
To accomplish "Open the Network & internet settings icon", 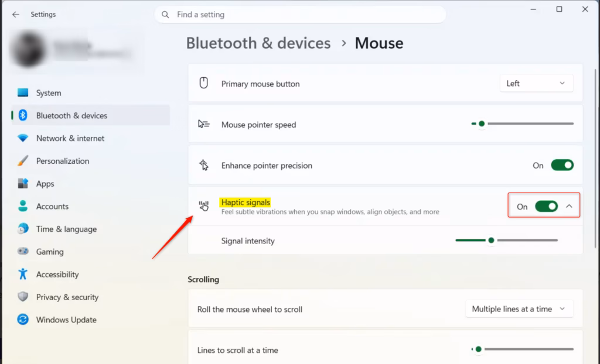I will pyautogui.click(x=23, y=138).
